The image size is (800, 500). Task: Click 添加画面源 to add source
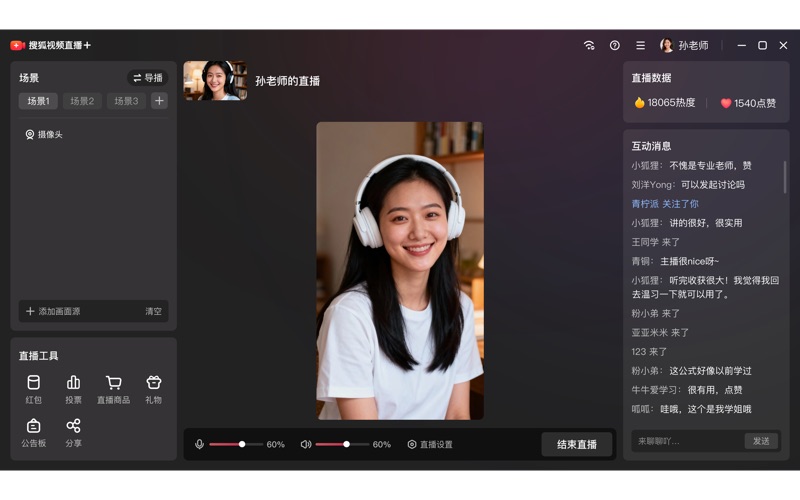(53, 311)
